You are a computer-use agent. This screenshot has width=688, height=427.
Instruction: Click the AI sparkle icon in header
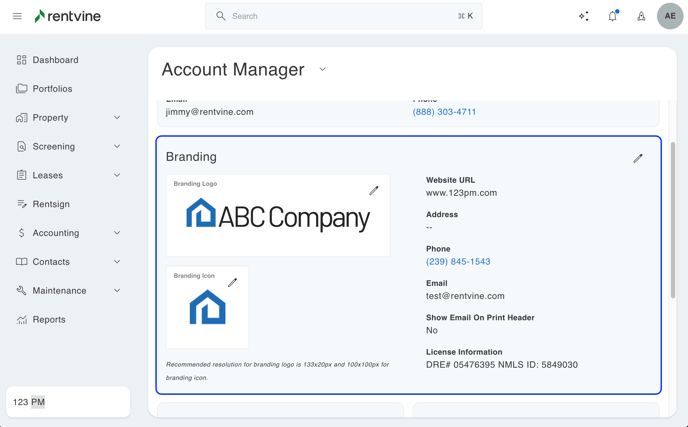tap(584, 16)
